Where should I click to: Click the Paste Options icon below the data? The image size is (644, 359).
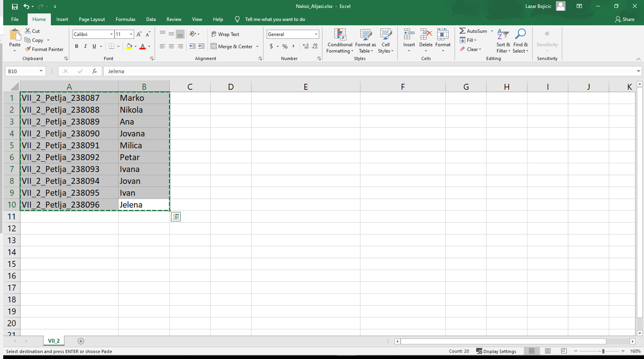[x=176, y=216]
